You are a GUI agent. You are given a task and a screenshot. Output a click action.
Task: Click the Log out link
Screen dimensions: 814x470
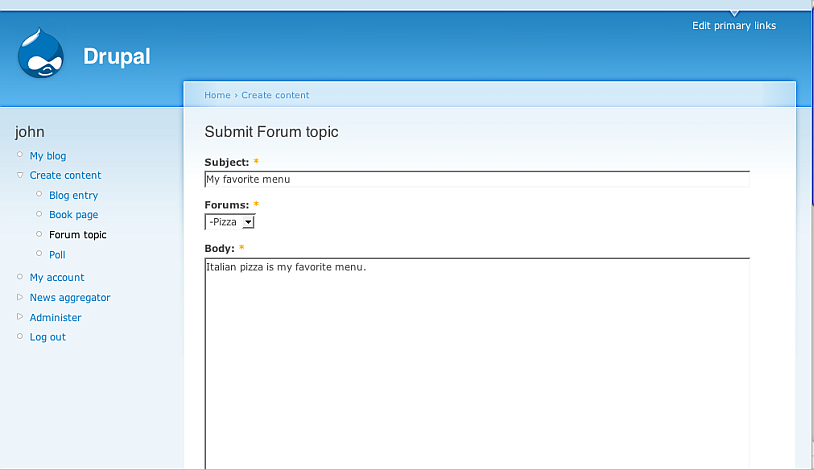(x=47, y=337)
